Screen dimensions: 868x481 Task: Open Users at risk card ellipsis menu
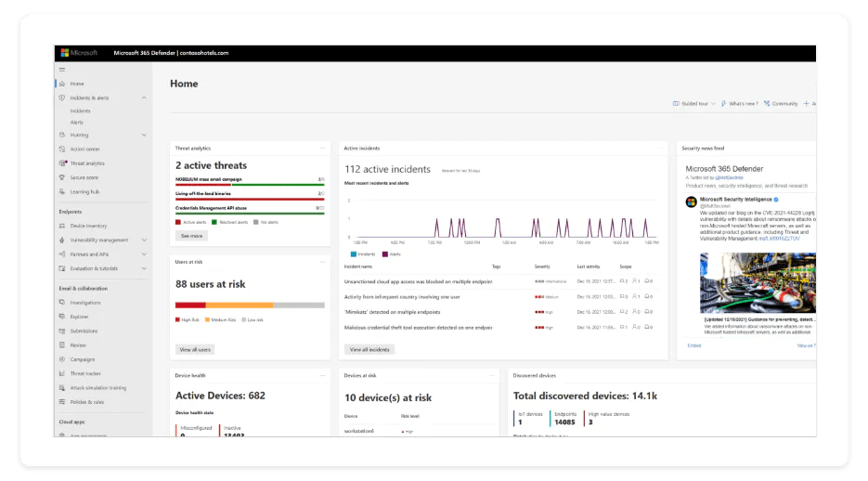point(322,262)
